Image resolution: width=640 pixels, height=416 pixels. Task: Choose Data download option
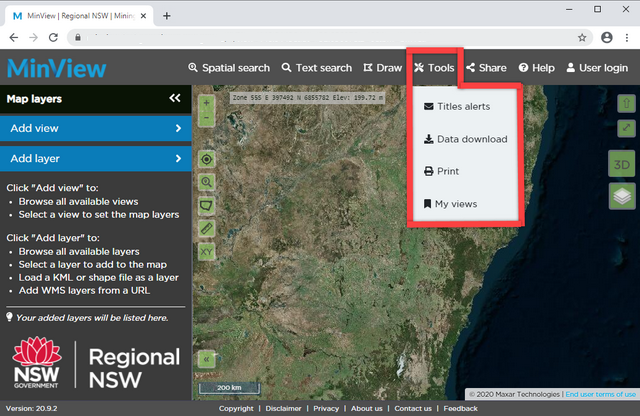[466, 139]
